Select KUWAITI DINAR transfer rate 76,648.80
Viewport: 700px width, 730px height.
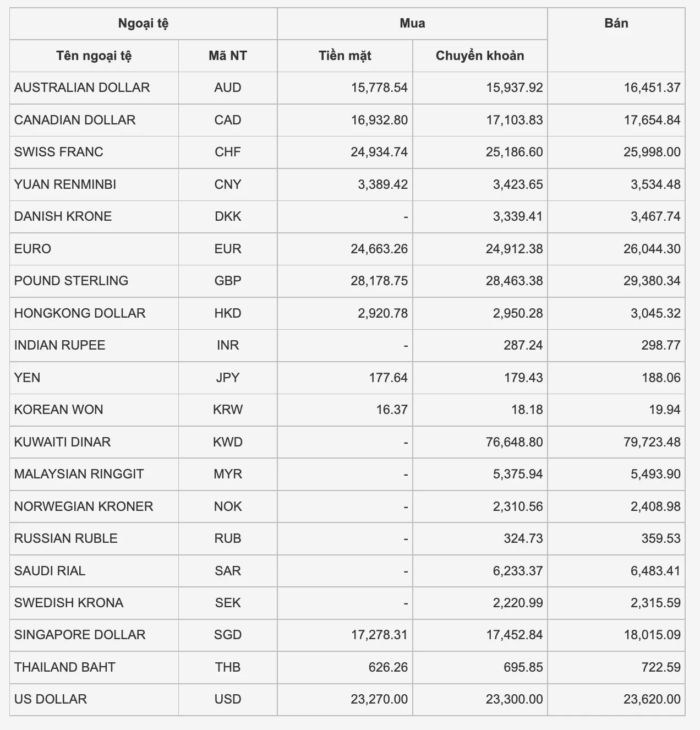tap(514, 442)
